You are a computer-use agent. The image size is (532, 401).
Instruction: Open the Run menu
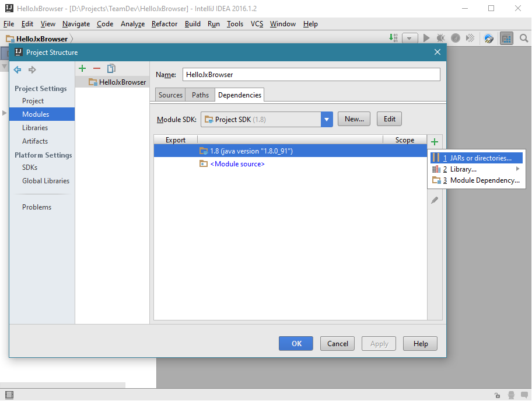[213, 24]
